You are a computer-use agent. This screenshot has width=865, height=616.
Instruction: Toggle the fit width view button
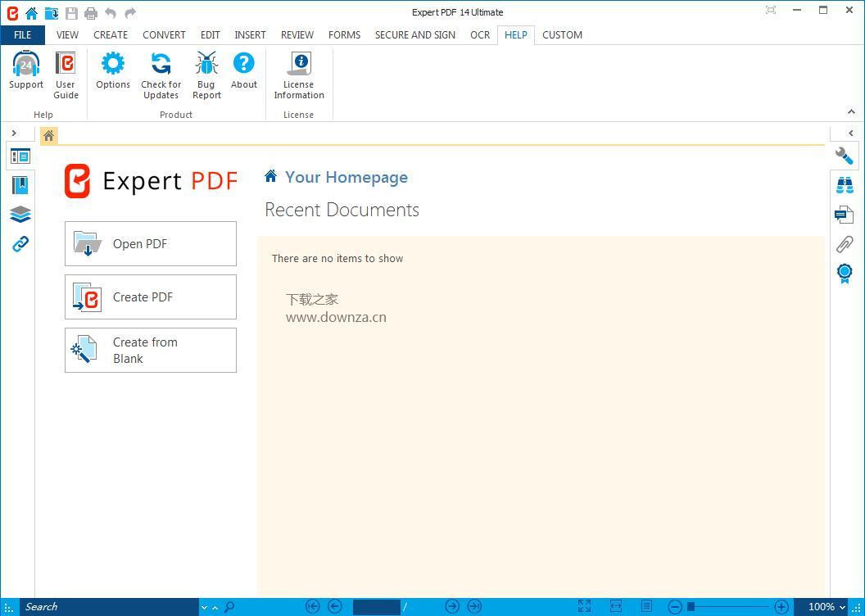(616, 607)
